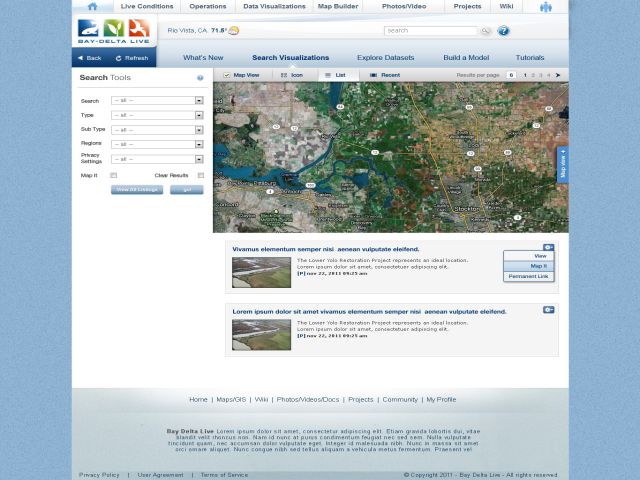Open the Projects menu

[467, 7]
